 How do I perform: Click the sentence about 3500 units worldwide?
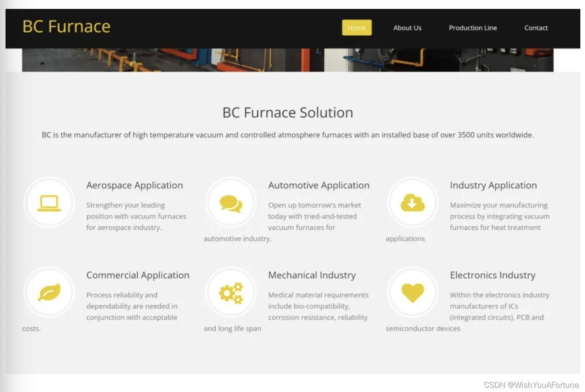click(x=288, y=135)
